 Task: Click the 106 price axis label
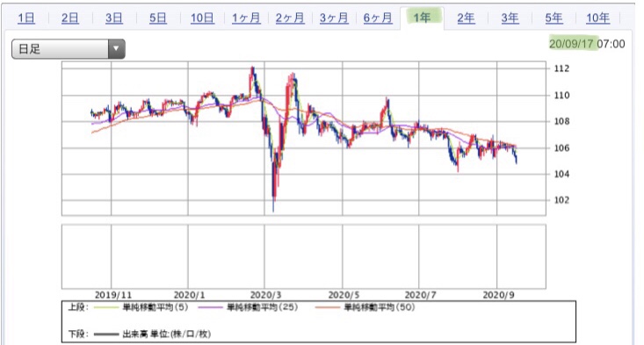pyautogui.click(x=561, y=147)
